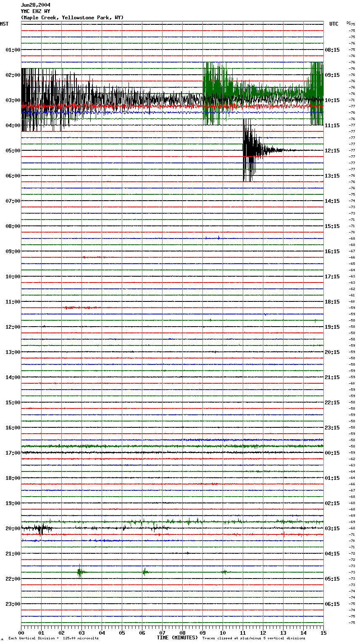Select the 23:00 MST row label
Viewport: 357px width, 644px height.
click(13, 604)
